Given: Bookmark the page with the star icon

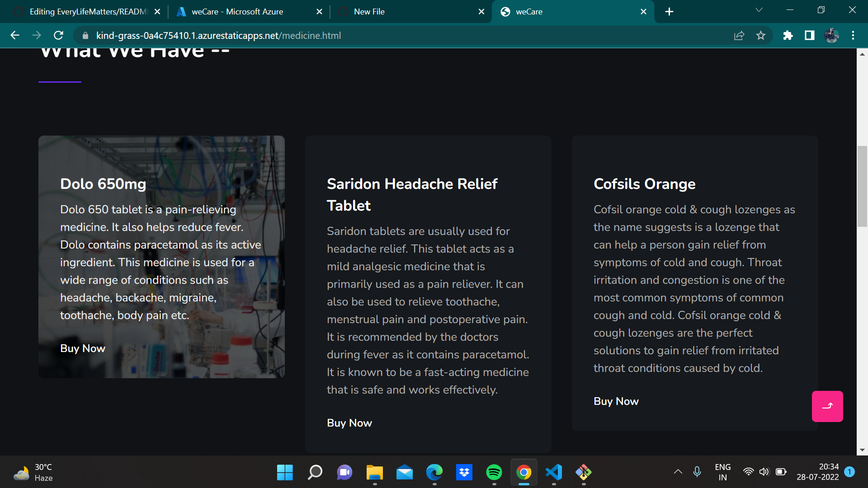Looking at the screenshot, I should click(761, 35).
